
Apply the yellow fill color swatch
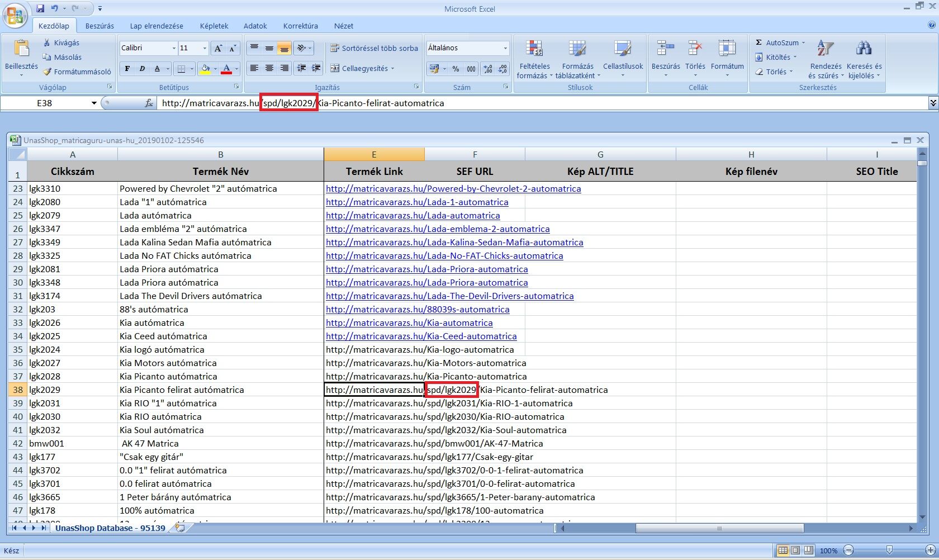coord(205,69)
